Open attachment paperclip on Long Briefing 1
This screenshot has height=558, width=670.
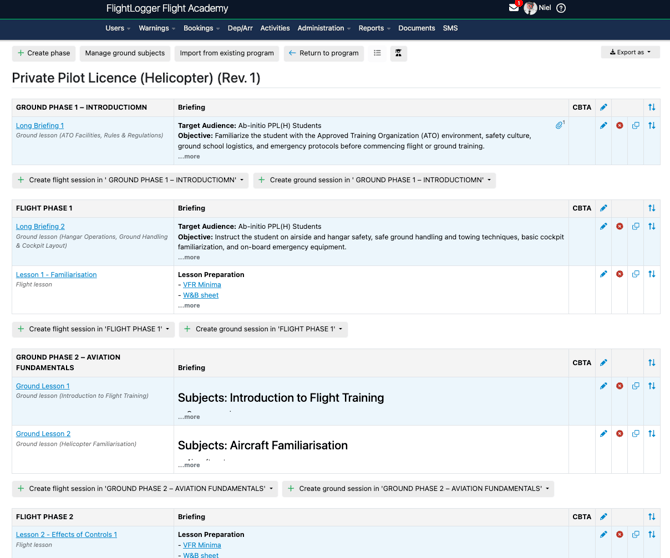559,125
